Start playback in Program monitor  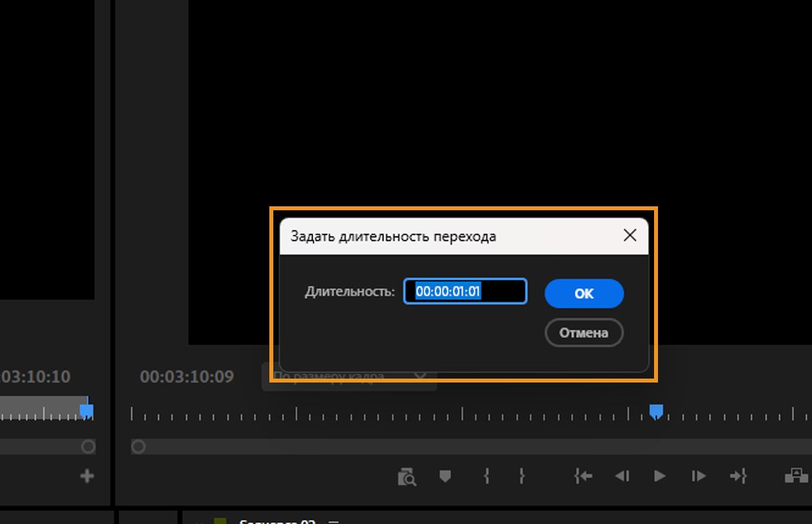[x=660, y=476]
